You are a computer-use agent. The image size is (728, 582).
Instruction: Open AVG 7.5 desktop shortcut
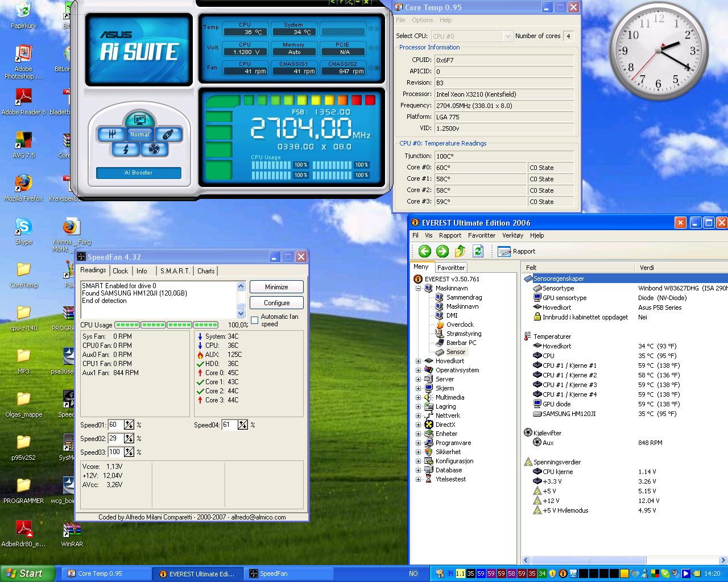point(23,145)
